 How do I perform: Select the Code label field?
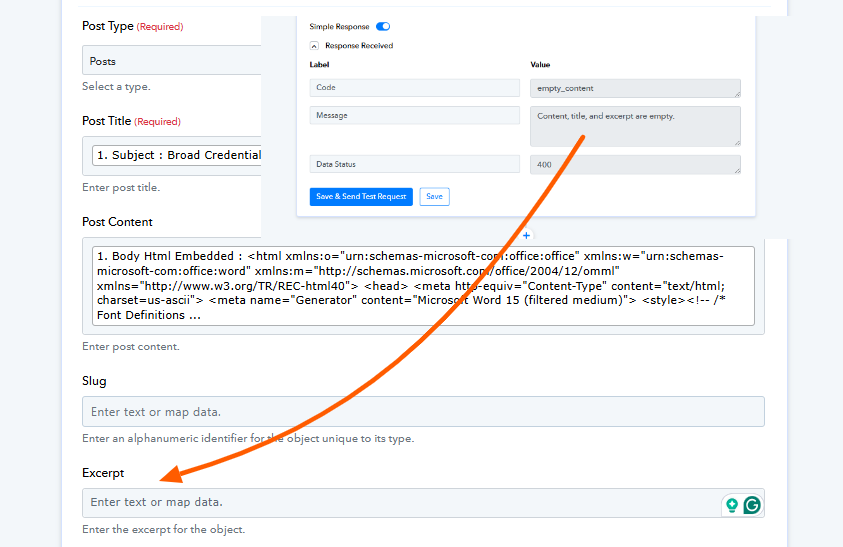click(415, 88)
